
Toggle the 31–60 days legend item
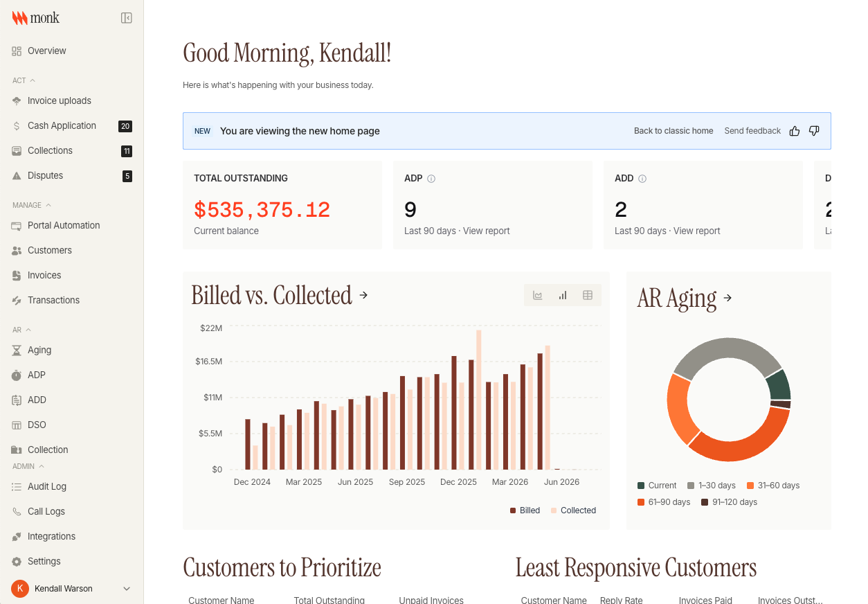pos(772,486)
